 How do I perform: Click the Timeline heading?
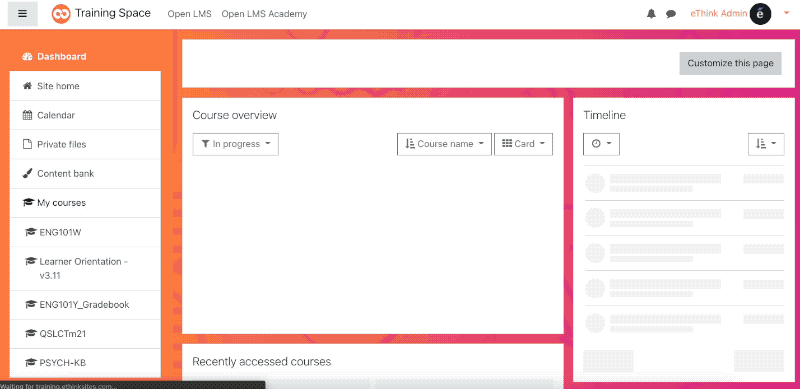(x=605, y=115)
